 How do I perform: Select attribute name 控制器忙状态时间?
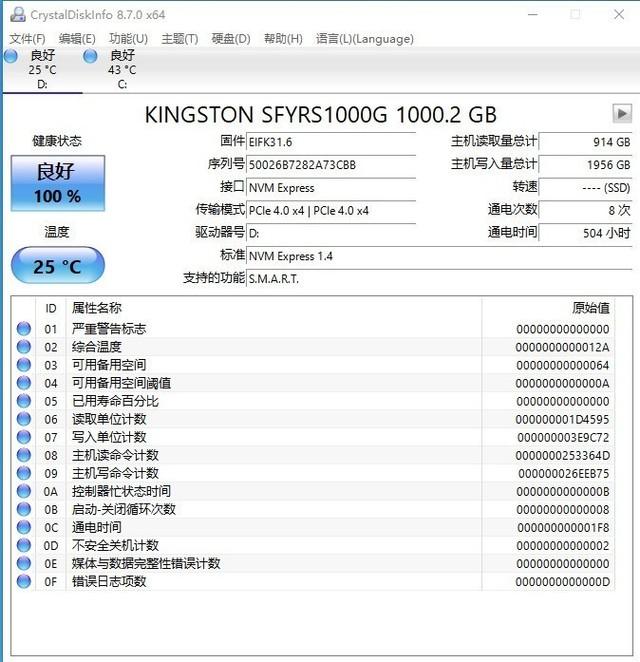click(121, 491)
